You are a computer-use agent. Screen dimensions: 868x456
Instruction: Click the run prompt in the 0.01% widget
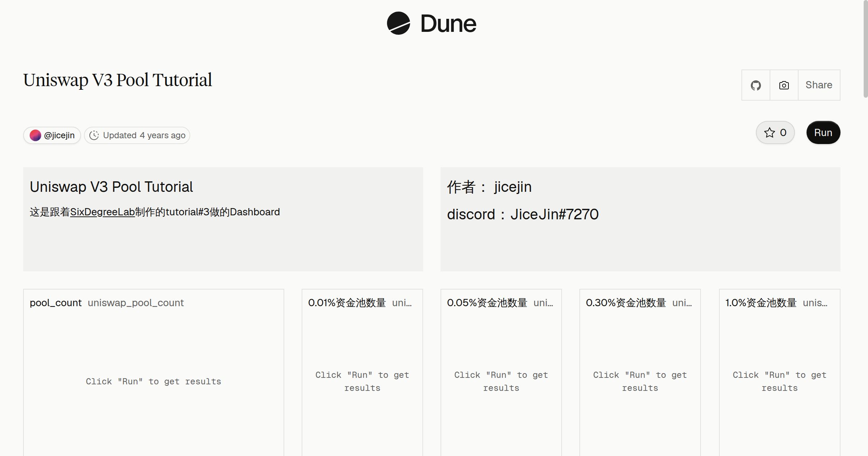coord(362,381)
